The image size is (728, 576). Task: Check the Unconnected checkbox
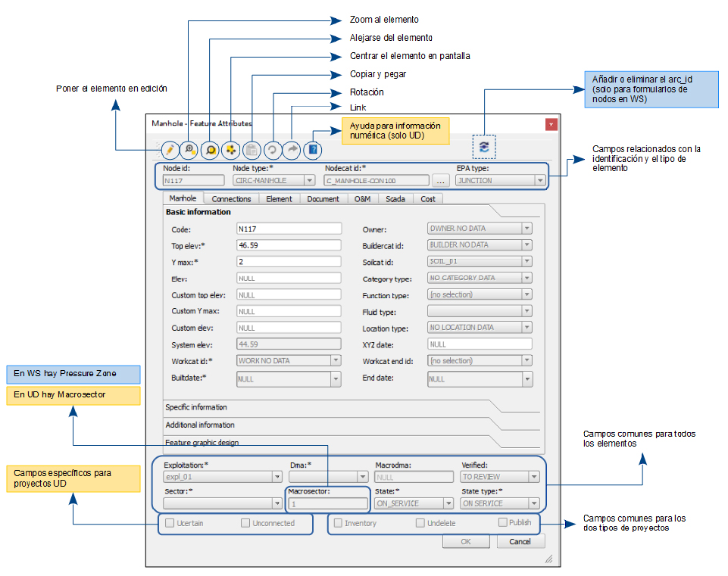(245, 523)
